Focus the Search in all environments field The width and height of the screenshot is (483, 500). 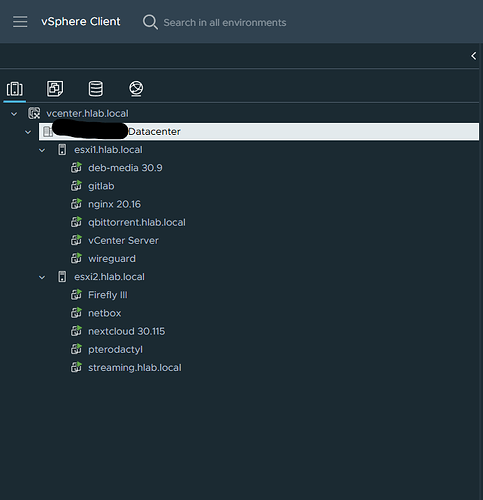point(225,23)
